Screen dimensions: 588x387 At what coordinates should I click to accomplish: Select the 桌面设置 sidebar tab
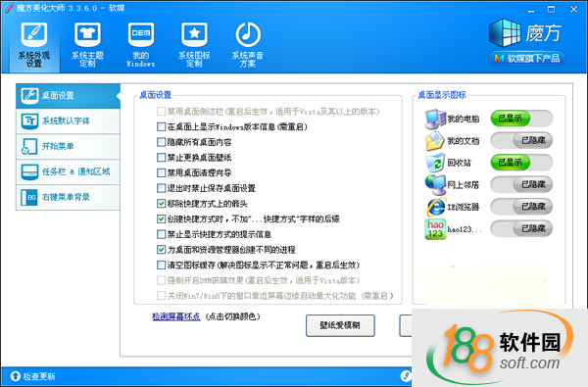[68, 96]
